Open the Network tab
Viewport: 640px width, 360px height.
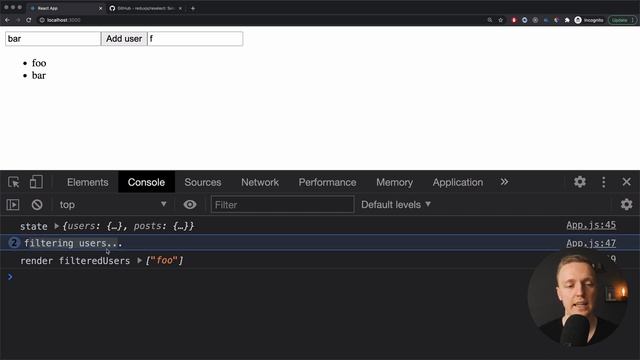[x=260, y=182]
